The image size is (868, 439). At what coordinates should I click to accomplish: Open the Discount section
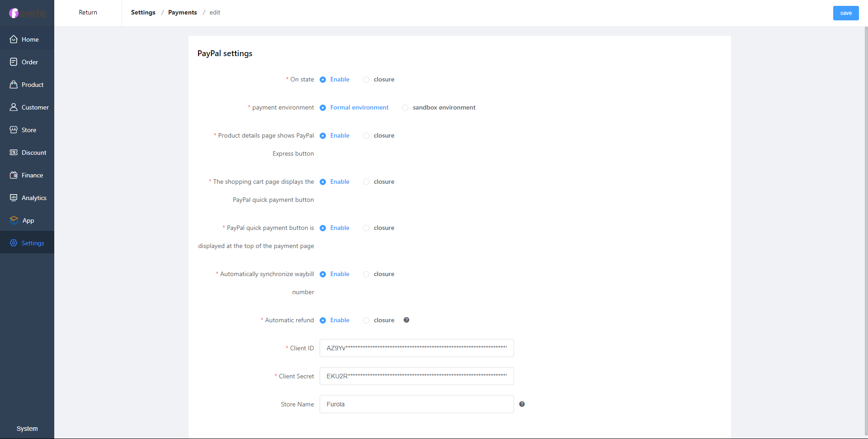27,153
